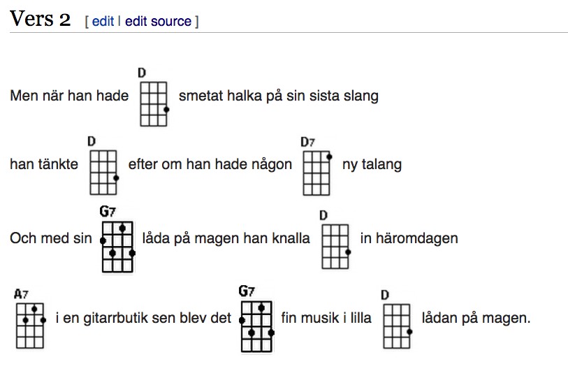Click the text 'fin musik i lilla'
568x392 pixels.
click(326, 318)
